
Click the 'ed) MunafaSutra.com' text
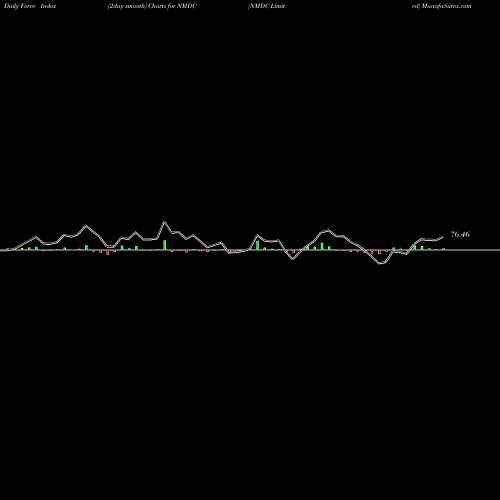click(441, 6)
